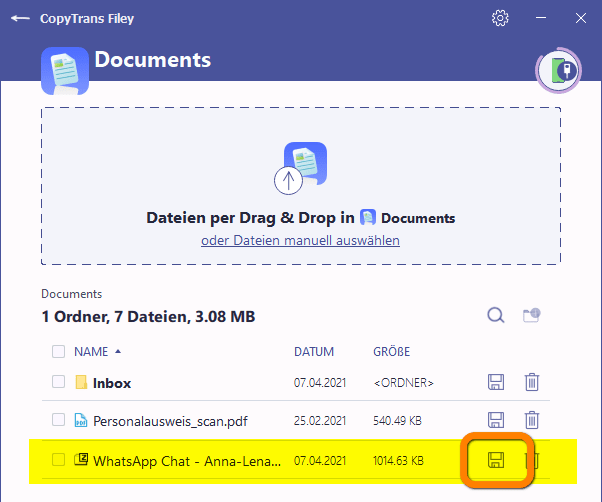Click the PDF icon of Personalausweis_scan
Viewport: 602px width, 502px height.
tap(81, 420)
